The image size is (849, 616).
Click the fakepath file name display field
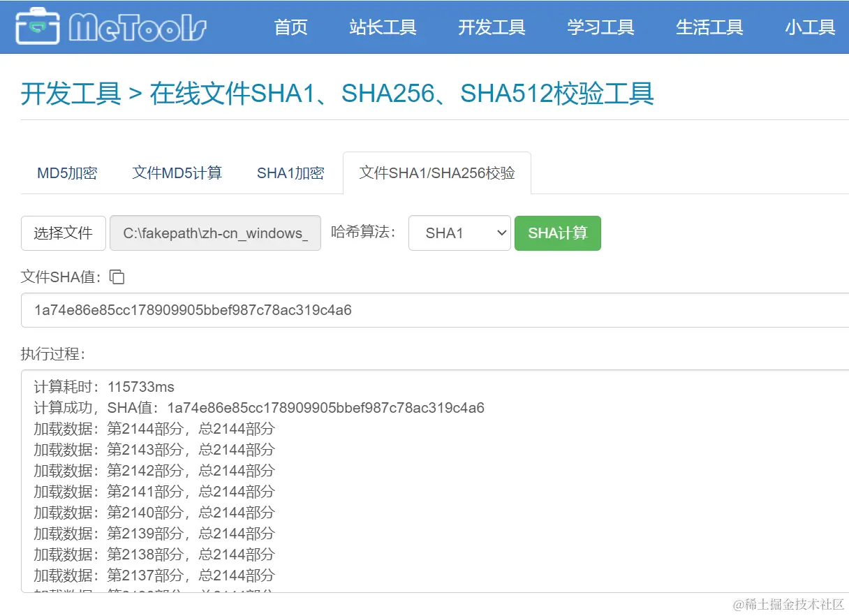click(x=215, y=233)
